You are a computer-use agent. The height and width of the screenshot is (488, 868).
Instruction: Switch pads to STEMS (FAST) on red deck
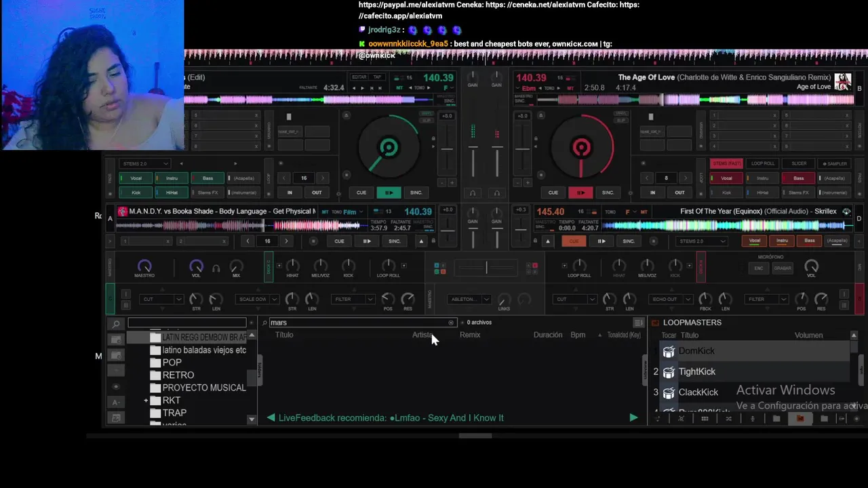click(726, 163)
